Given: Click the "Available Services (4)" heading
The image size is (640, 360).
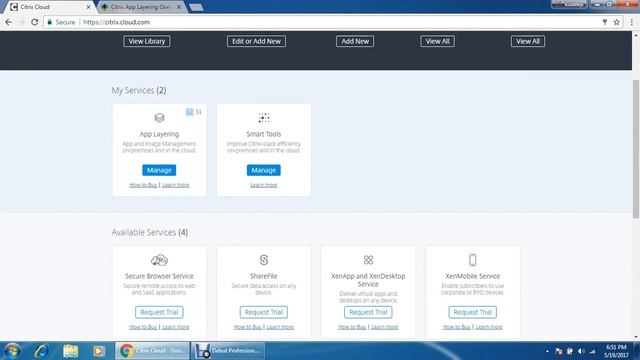Looking at the screenshot, I should [150, 232].
